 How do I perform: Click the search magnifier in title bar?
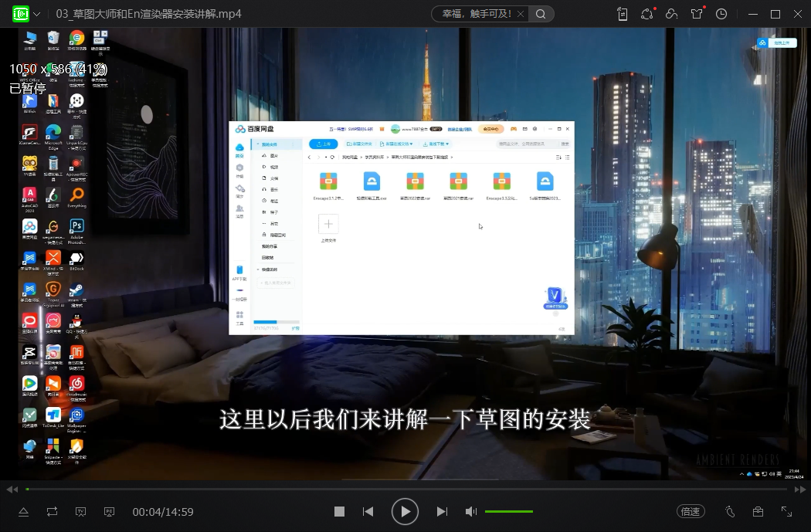[541, 14]
